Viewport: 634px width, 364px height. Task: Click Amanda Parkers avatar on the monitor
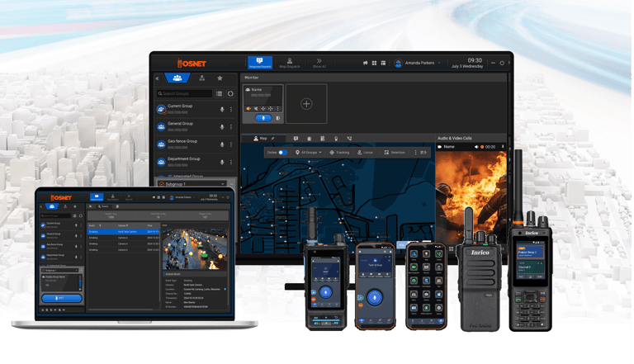pyautogui.click(x=398, y=63)
